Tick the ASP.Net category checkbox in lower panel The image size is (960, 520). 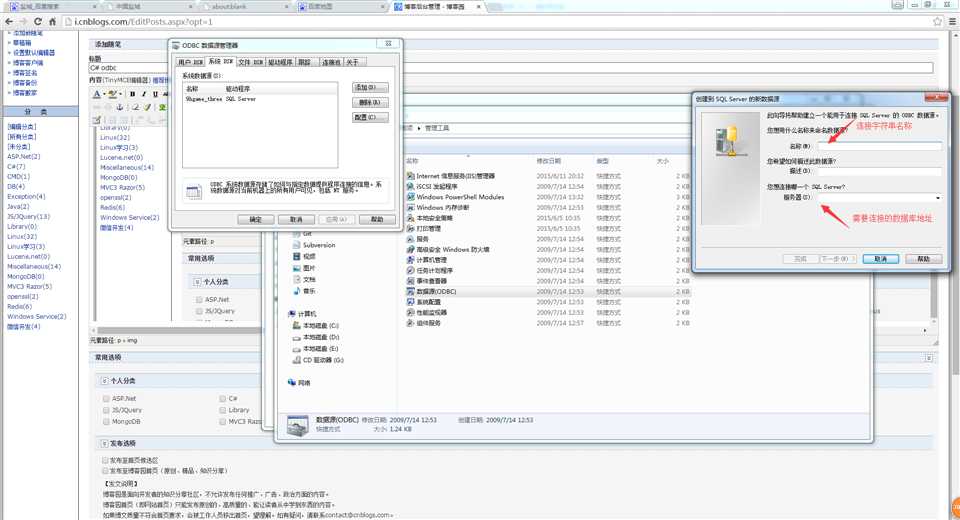pyautogui.click(x=107, y=398)
